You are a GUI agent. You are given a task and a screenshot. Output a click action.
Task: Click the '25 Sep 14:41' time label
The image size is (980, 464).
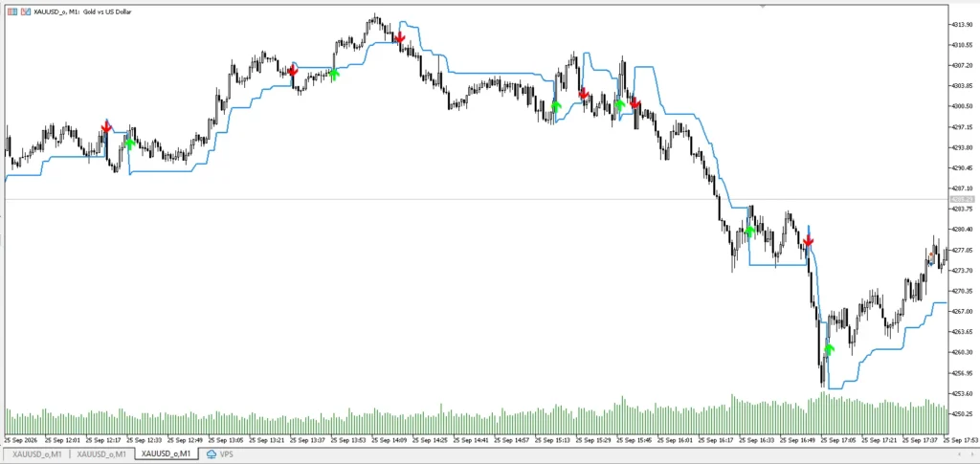[470, 440]
